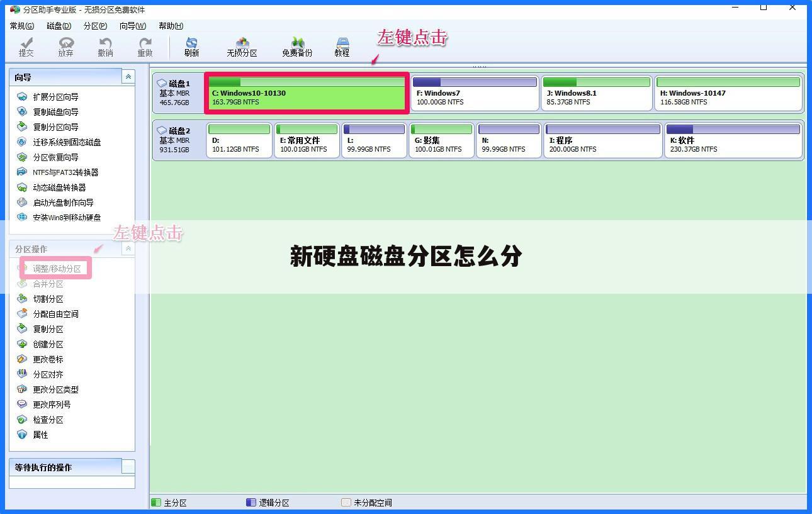The width and height of the screenshot is (812, 514).
Task: Click the 重做 (Redo) toolbar icon
Action: tap(145, 47)
